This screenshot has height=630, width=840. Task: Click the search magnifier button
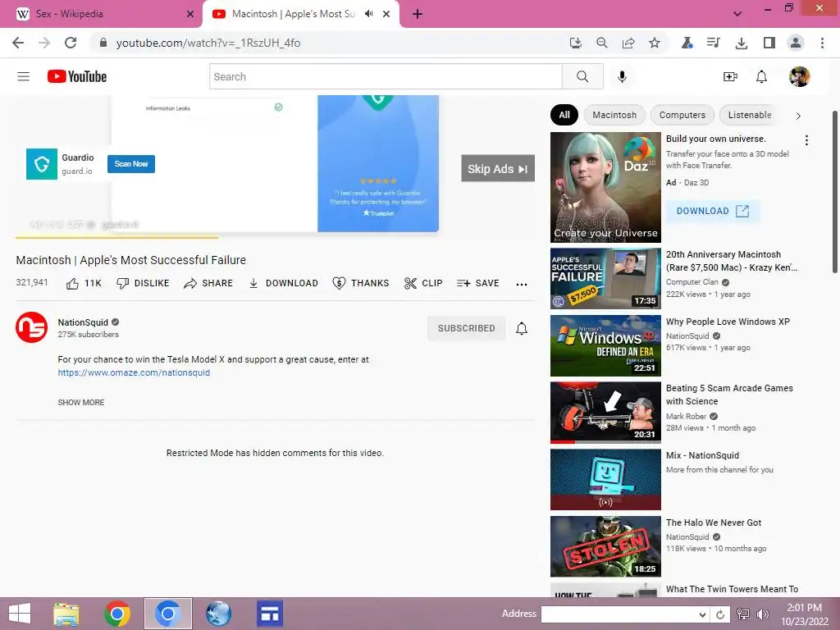[x=582, y=76]
